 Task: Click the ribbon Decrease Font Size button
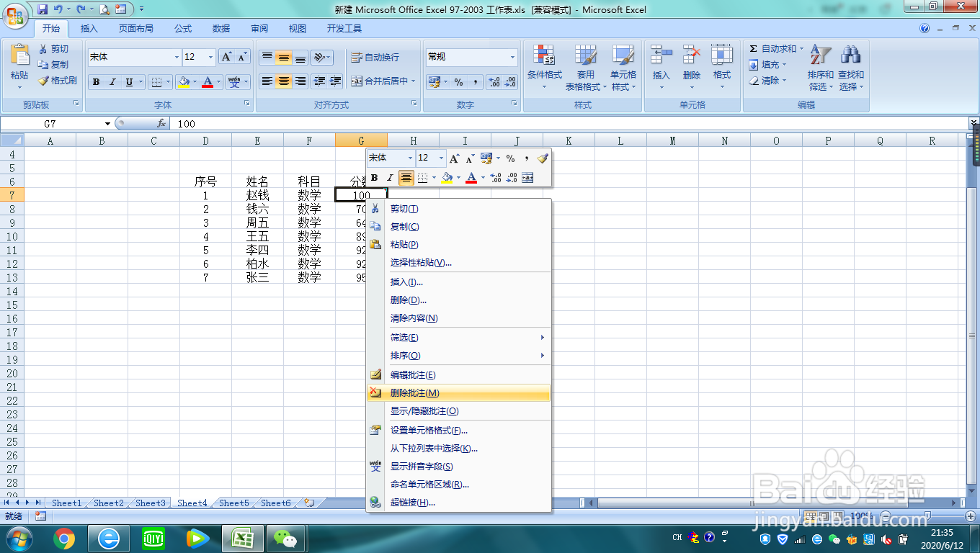click(x=242, y=57)
